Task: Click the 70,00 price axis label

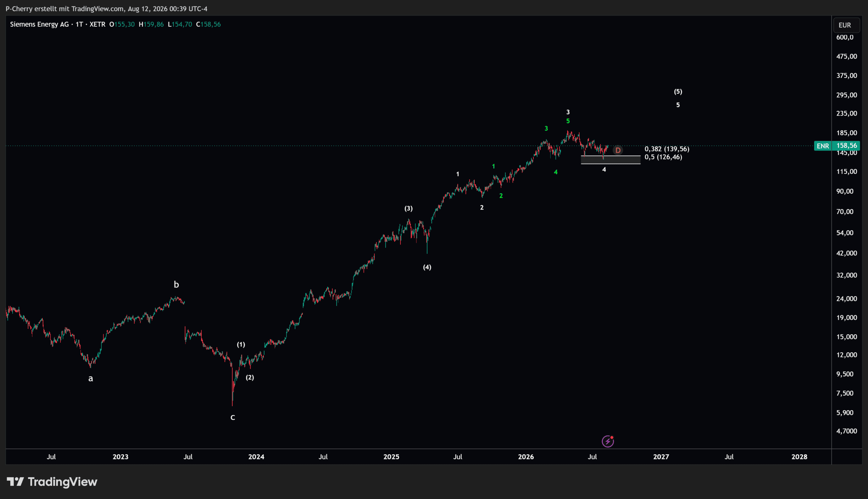Action: tap(845, 212)
